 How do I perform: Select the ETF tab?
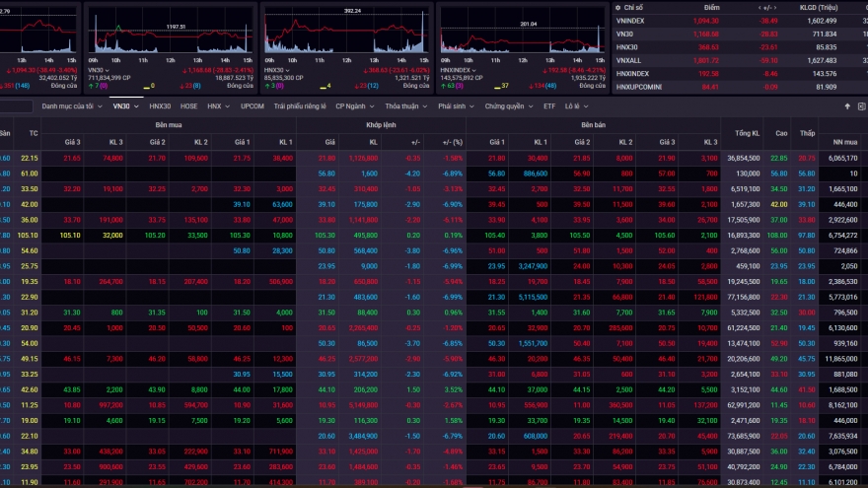pos(549,105)
